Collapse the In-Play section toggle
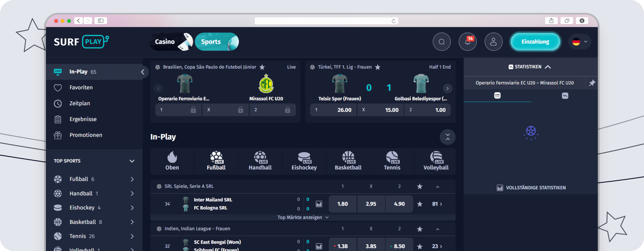644x251 pixels. click(x=448, y=137)
